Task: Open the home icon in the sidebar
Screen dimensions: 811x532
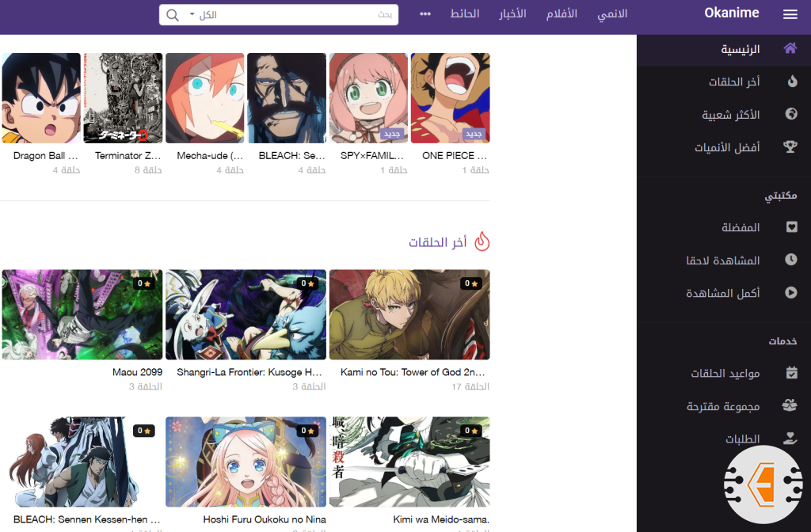Action: (x=790, y=49)
